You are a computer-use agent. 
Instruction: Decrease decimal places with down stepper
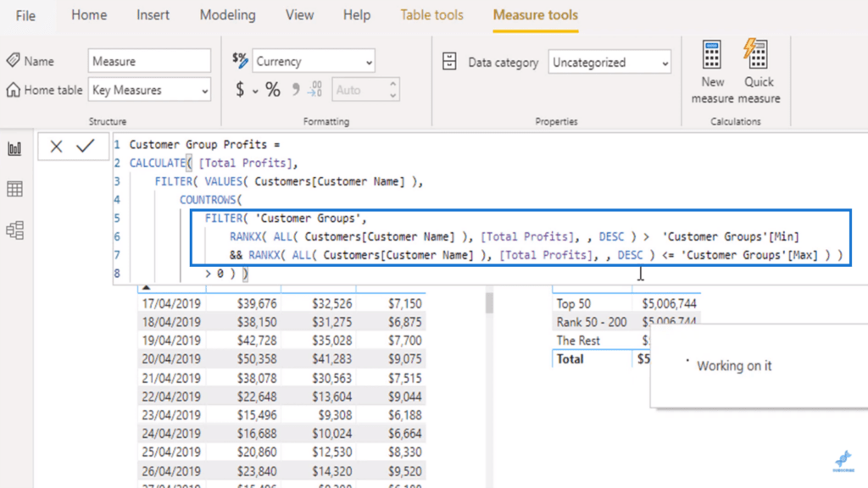click(x=393, y=96)
